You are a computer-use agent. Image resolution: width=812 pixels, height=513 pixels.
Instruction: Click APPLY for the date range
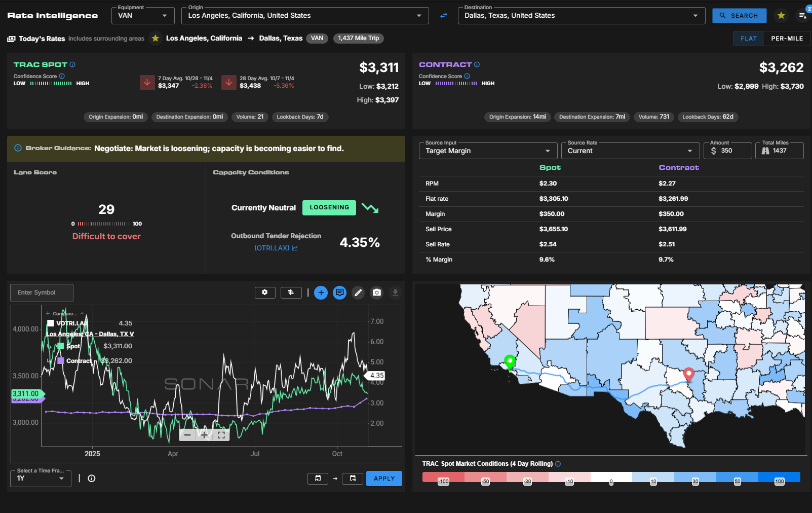coord(384,479)
